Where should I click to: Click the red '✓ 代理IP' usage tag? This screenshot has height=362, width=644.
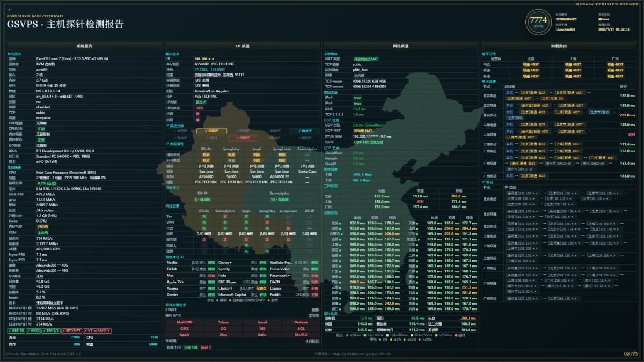[x=243, y=137]
